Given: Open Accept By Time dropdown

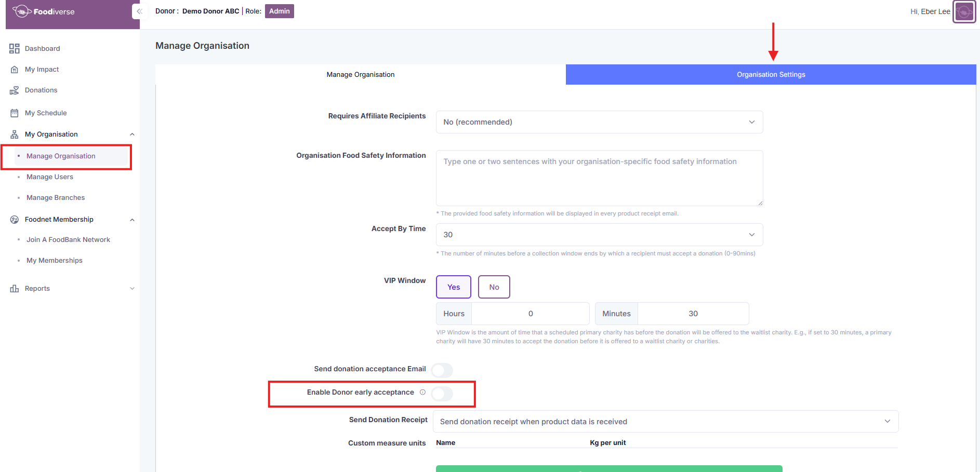Looking at the screenshot, I should point(599,235).
